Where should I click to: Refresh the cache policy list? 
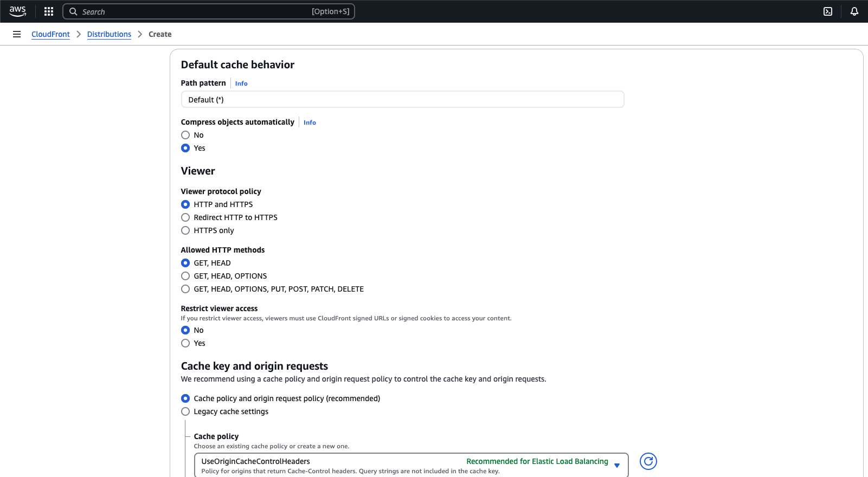coord(648,461)
